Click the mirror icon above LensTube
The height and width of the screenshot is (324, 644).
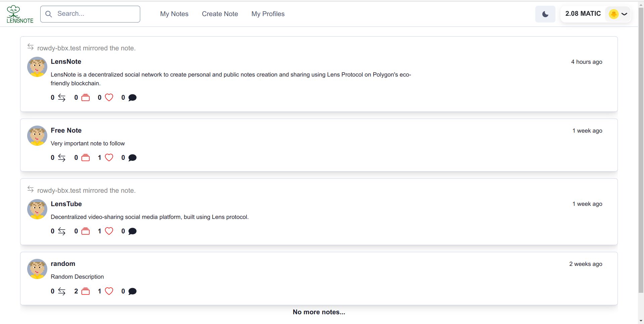click(31, 189)
